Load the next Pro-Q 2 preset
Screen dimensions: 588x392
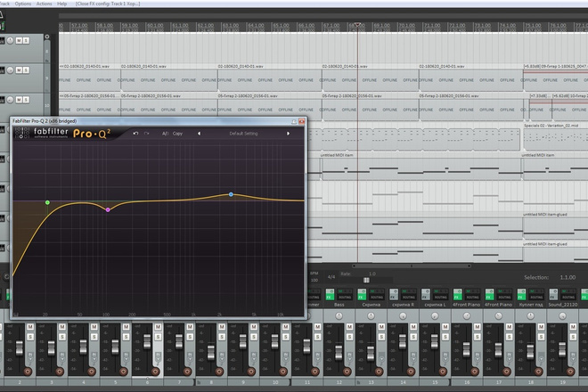pos(288,134)
